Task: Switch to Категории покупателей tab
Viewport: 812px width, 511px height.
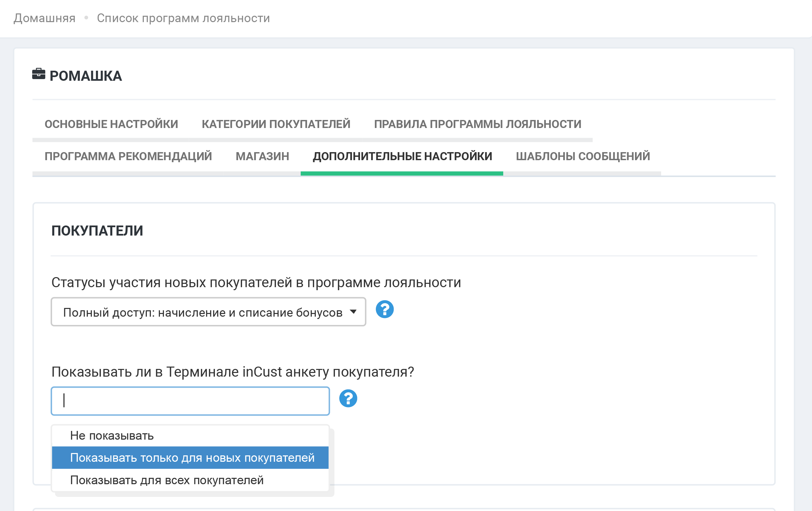Action: (276, 124)
